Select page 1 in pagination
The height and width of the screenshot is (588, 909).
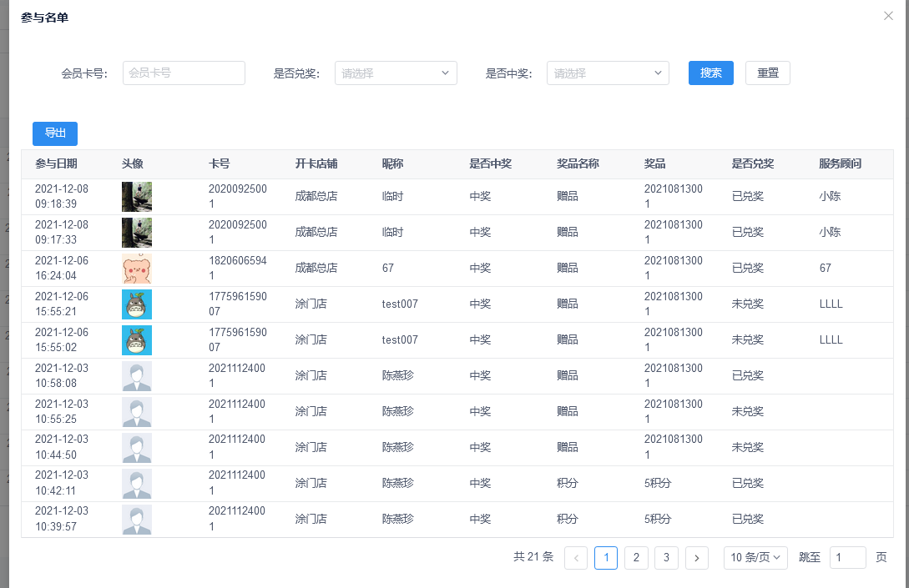pos(606,558)
